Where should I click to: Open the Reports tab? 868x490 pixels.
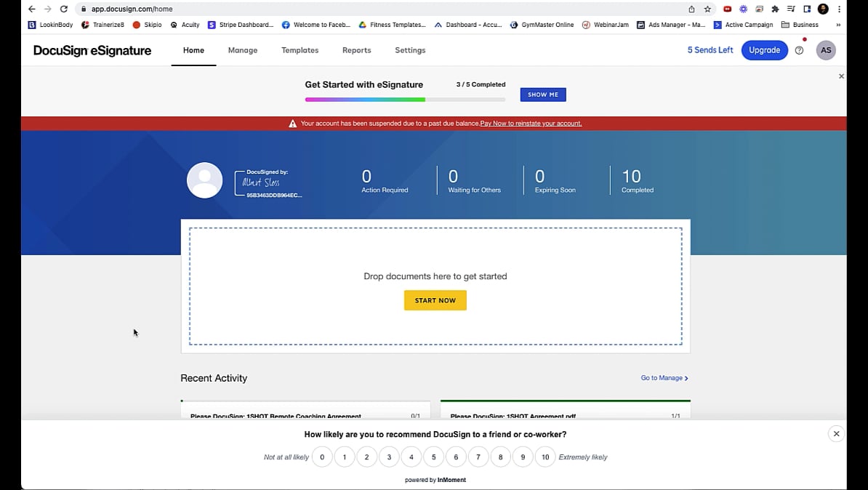(356, 50)
